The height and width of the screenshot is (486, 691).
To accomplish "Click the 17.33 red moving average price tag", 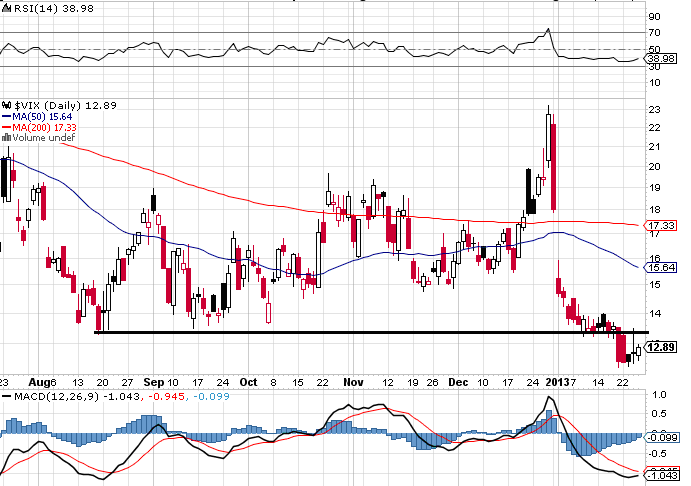I will coord(660,226).
